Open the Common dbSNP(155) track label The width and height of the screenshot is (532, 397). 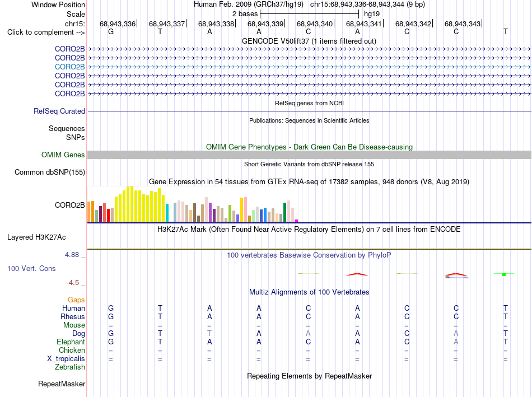tap(50, 172)
